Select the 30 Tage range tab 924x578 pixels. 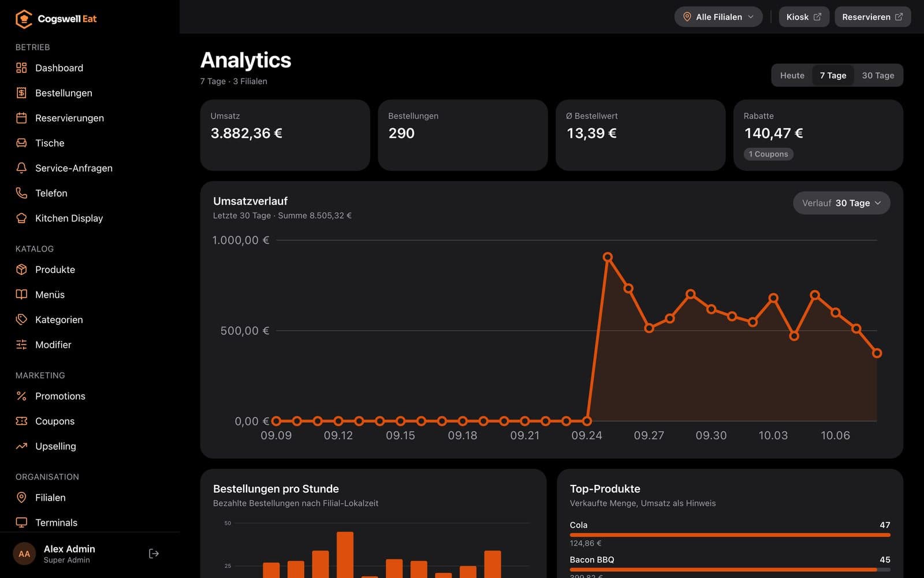pyautogui.click(x=878, y=75)
